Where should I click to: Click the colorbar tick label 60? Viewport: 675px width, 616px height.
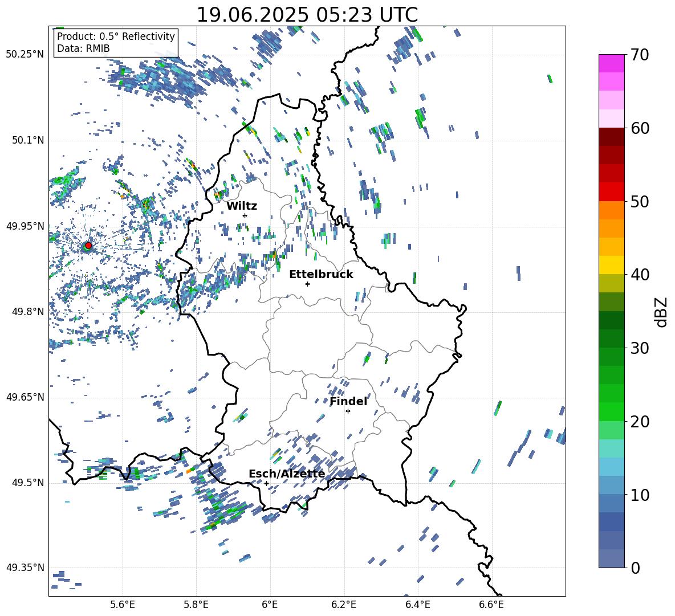click(640, 128)
